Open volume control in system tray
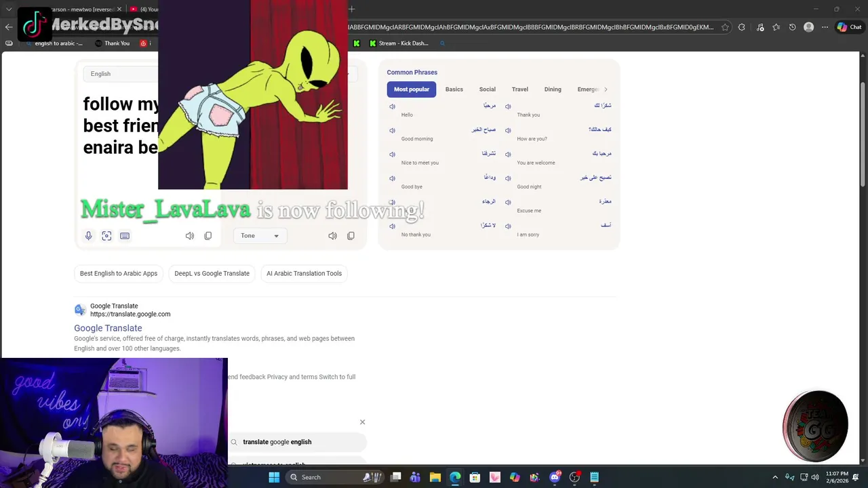 click(815, 477)
